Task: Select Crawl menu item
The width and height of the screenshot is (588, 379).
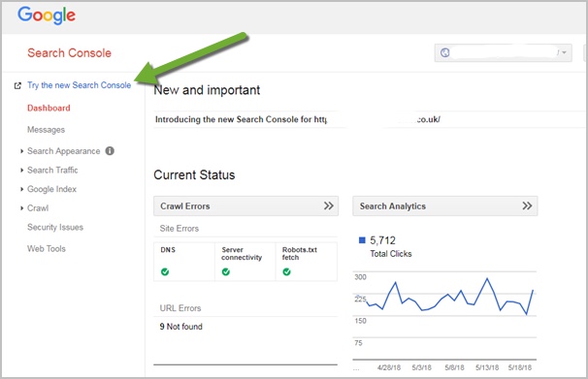Action: coord(38,207)
